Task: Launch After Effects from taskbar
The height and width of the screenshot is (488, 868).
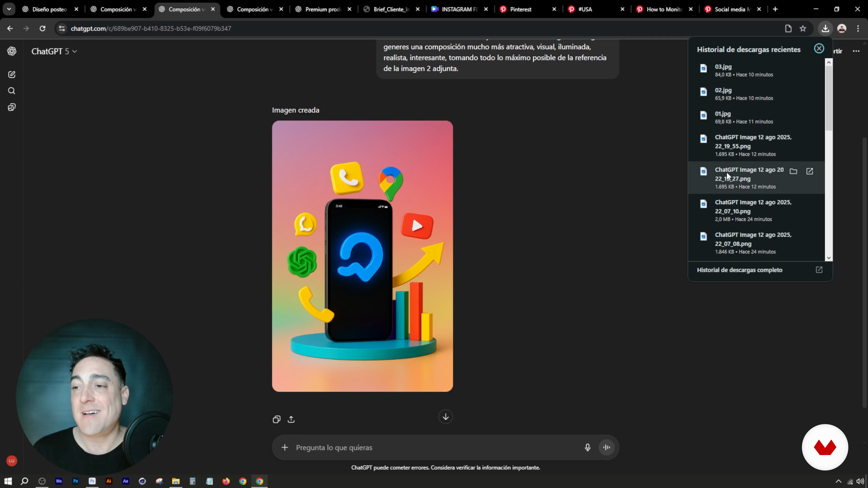Action: [126, 481]
